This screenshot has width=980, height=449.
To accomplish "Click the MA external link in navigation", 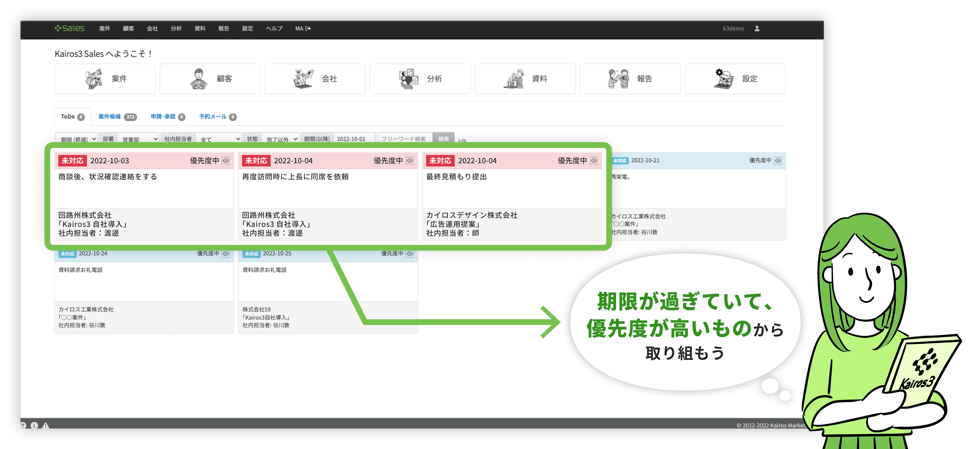I will (303, 29).
